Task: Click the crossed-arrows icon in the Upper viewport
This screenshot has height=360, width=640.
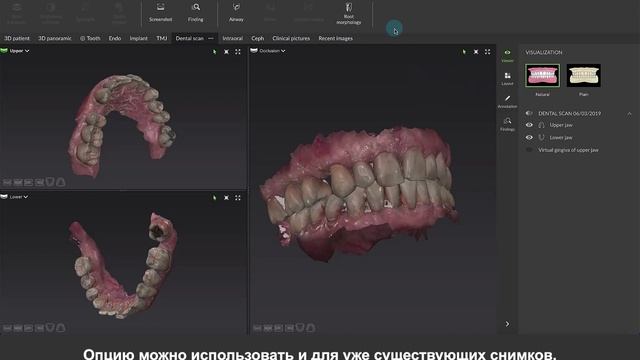Action: (x=227, y=52)
